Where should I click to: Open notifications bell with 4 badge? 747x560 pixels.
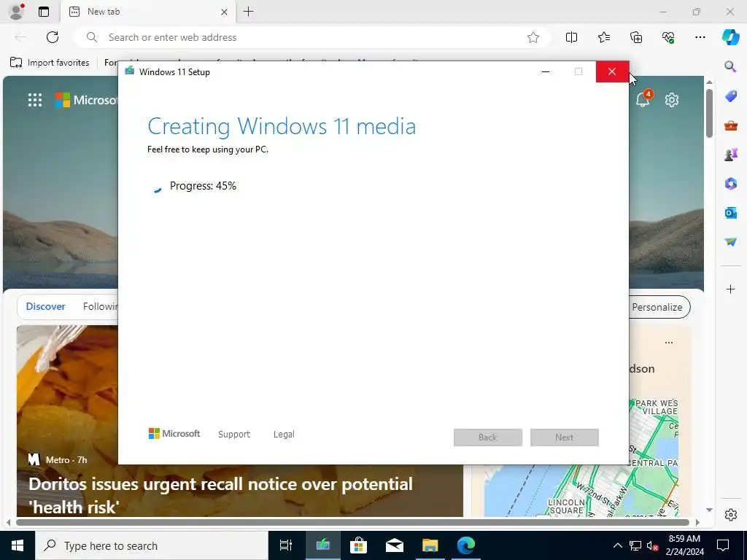643,99
